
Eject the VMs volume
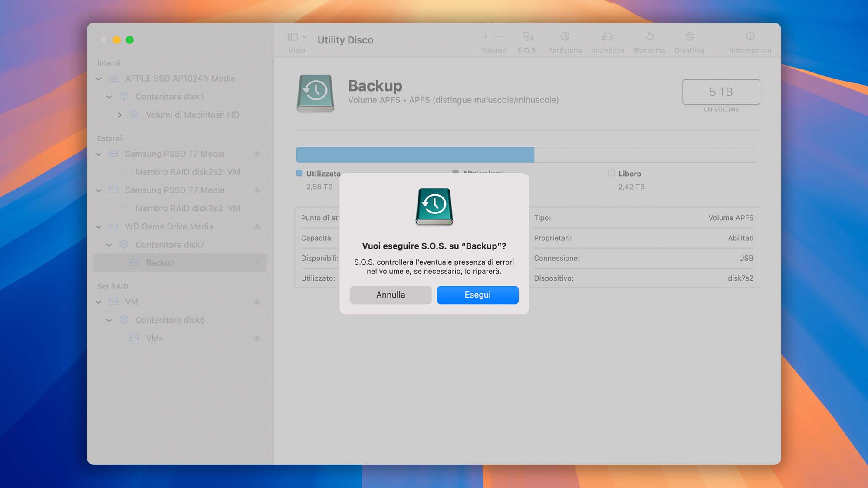(257, 338)
